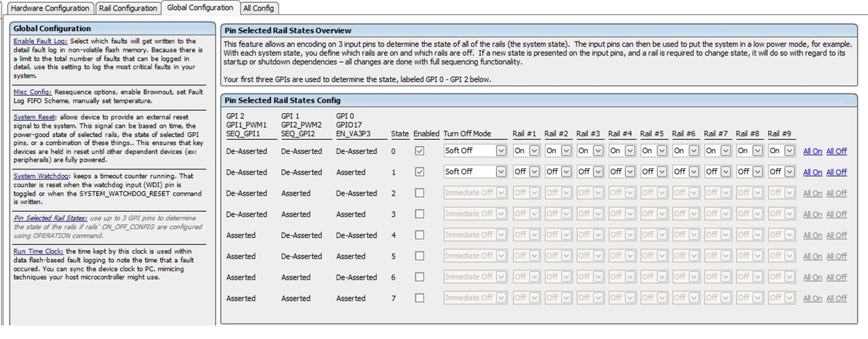868x339 pixels.
Task: Click the Pin Selected Rail States Config heading
Action: [282, 100]
